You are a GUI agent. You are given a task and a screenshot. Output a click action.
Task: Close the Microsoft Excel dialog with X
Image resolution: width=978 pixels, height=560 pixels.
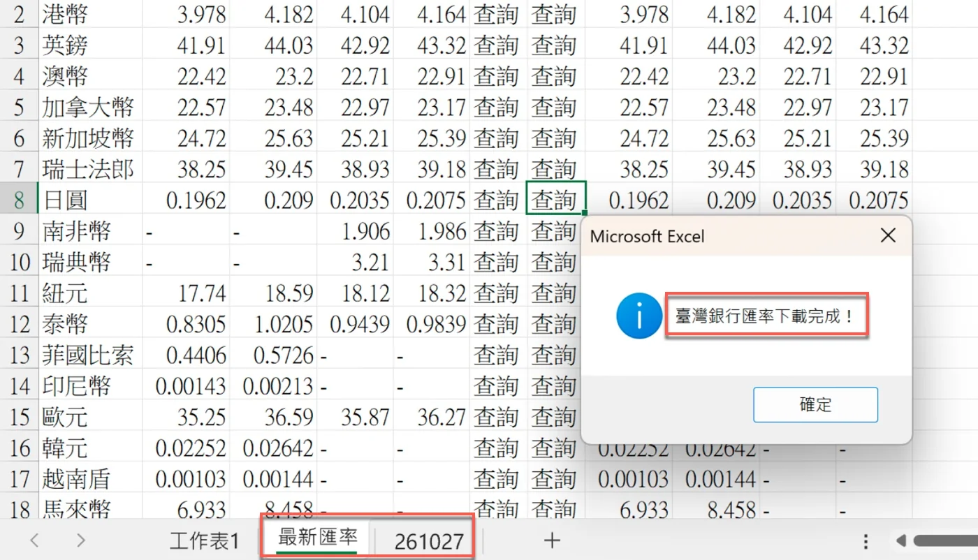tap(888, 236)
